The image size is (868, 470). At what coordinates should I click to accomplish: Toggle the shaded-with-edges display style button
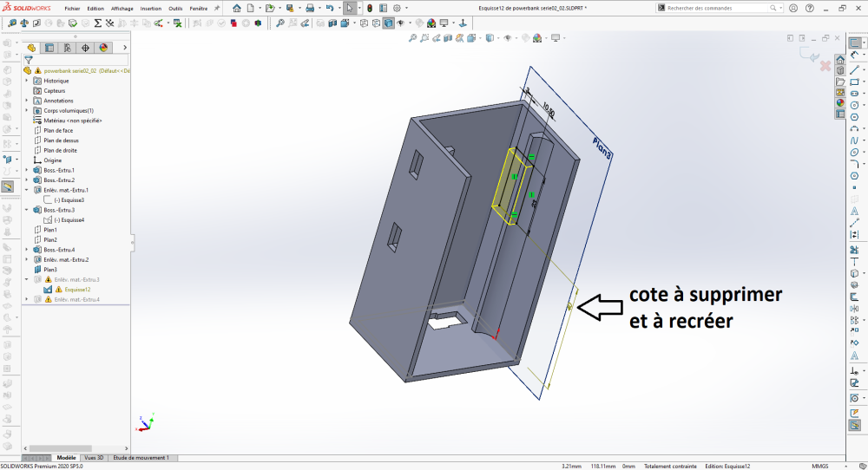(388, 23)
